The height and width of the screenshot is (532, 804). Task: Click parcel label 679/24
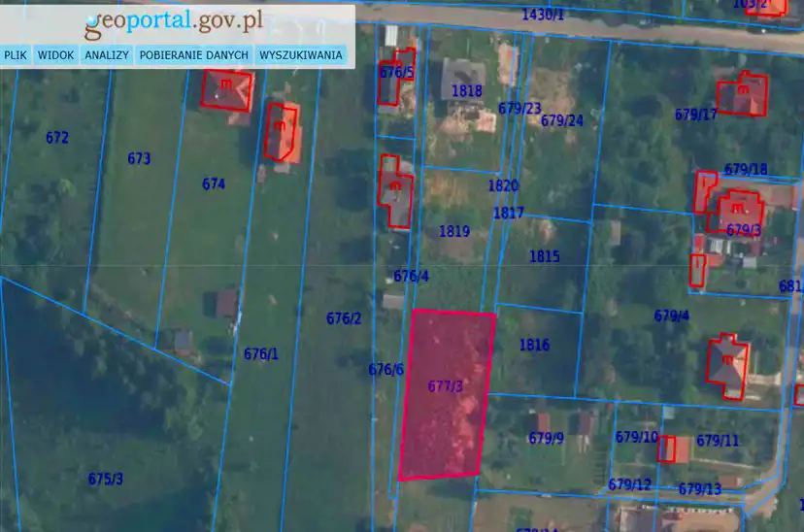[x=561, y=121]
